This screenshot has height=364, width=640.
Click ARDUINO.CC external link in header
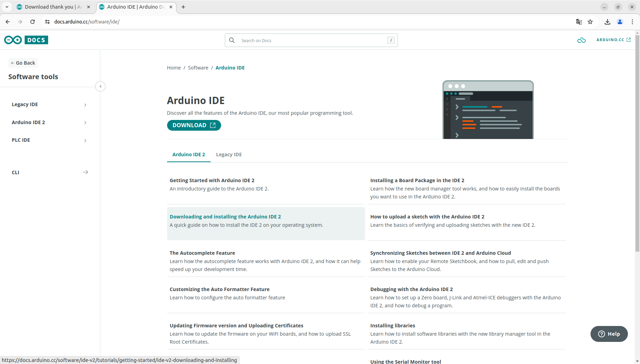pyautogui.click(x=613, y=40)
